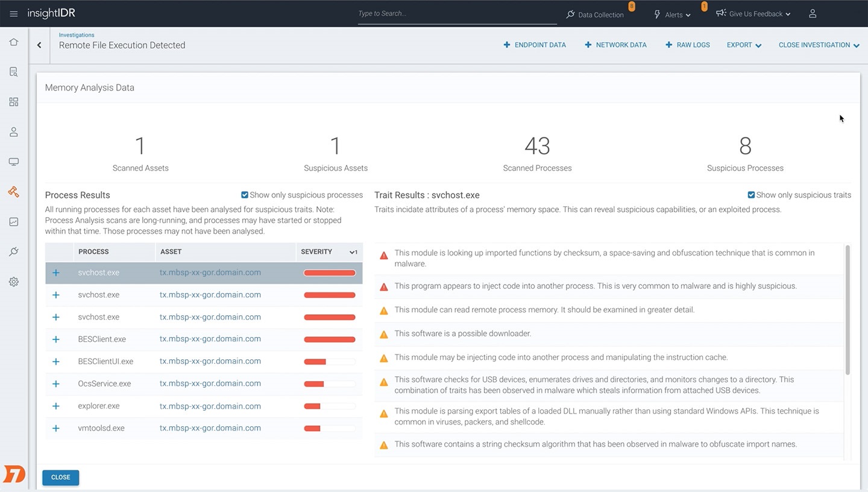Click the search input field
This screenshot has height=492, width=868.
pos(457,14)
